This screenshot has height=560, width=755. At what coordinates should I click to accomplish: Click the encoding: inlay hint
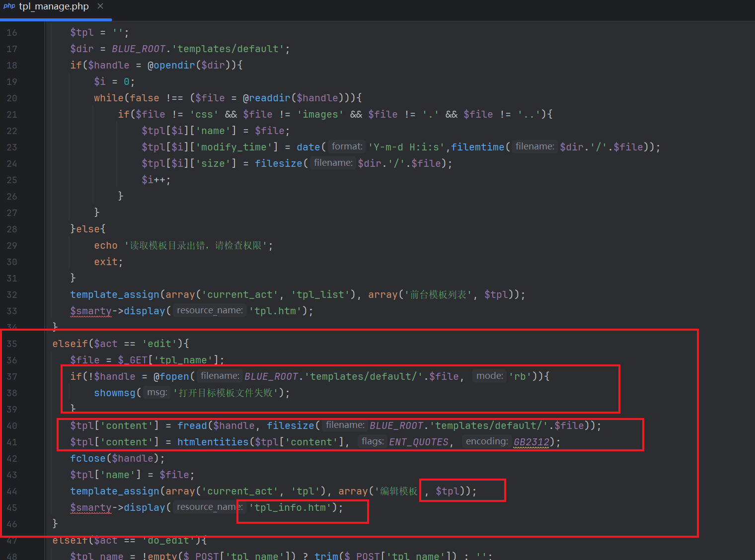click(x=487, y=441)
